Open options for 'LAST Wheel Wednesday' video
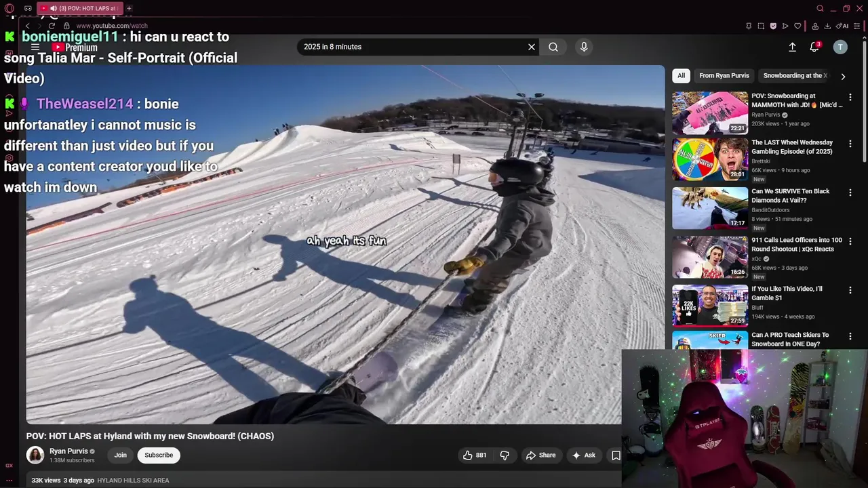 click(850, 144)
